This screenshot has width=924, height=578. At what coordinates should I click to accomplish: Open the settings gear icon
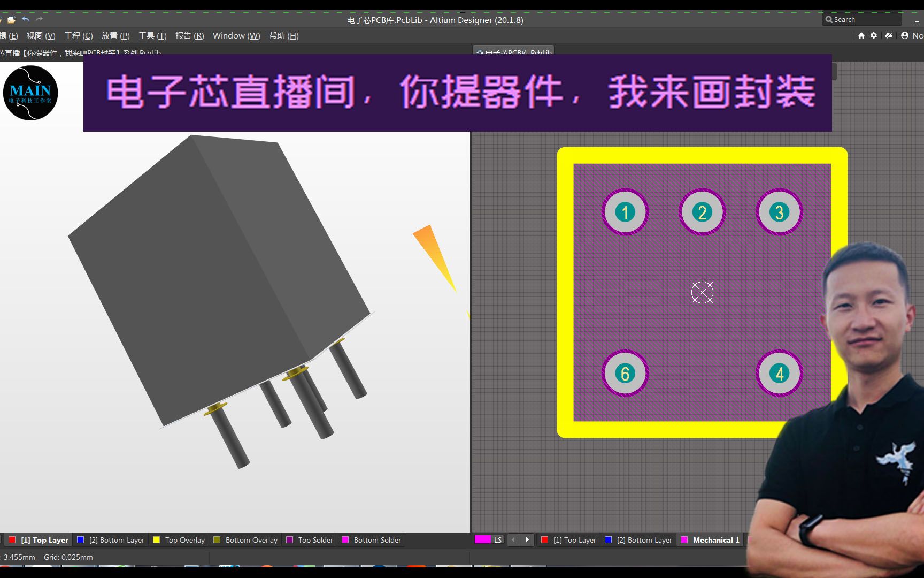point(874,35)
